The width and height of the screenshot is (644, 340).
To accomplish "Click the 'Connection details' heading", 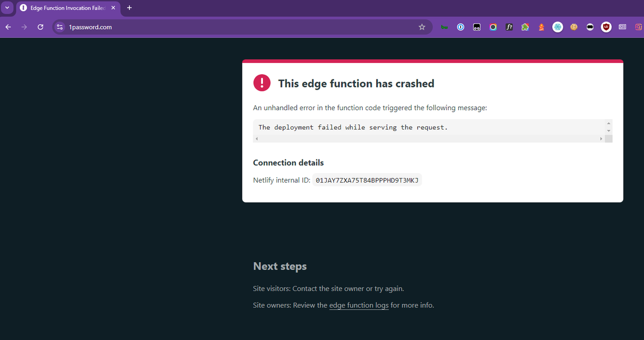I will click(288, 163).
